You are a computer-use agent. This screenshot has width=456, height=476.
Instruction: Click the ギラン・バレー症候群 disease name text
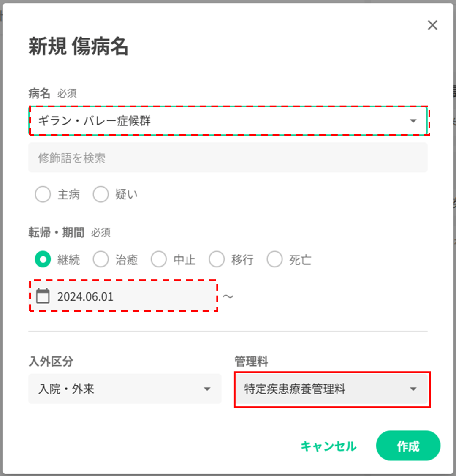click(x=95, y=121)
